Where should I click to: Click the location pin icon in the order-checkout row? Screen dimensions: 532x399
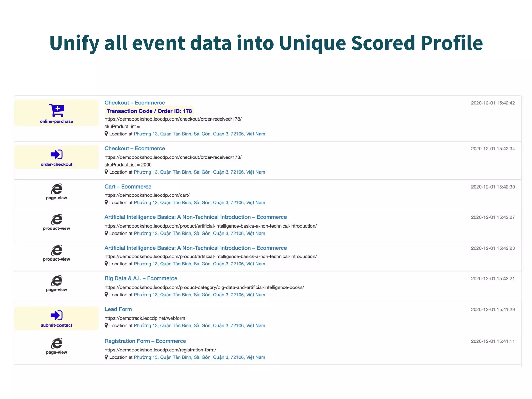click(x=106, y=172)
